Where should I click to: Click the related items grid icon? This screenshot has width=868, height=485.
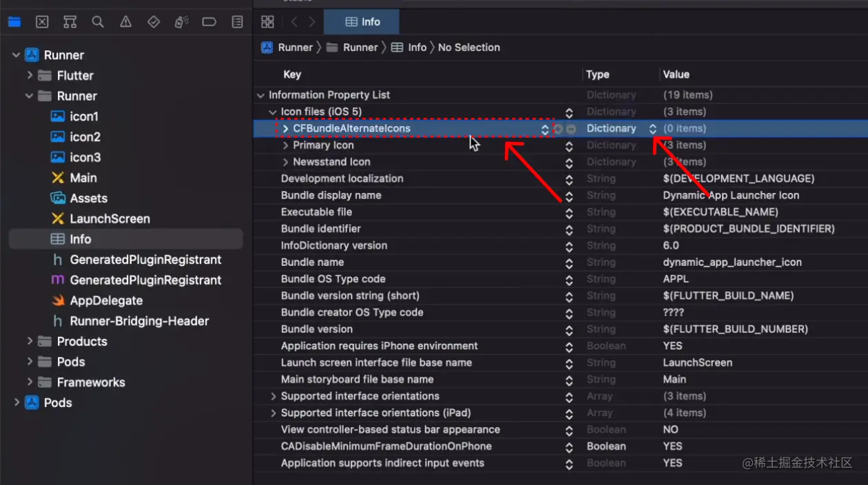click(268, 22)
